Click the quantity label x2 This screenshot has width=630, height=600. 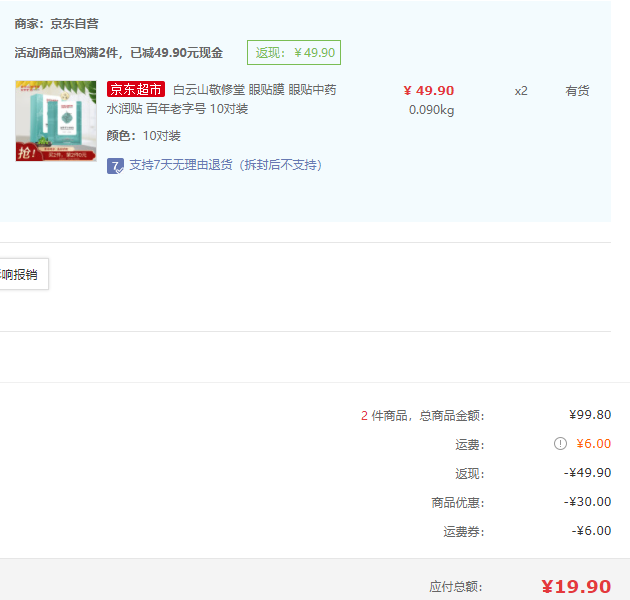521,91
